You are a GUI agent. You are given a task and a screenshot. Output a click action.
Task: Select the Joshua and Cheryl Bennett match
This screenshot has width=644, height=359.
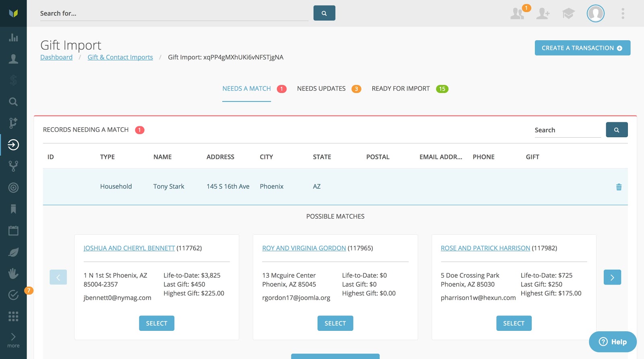[157, 323]
